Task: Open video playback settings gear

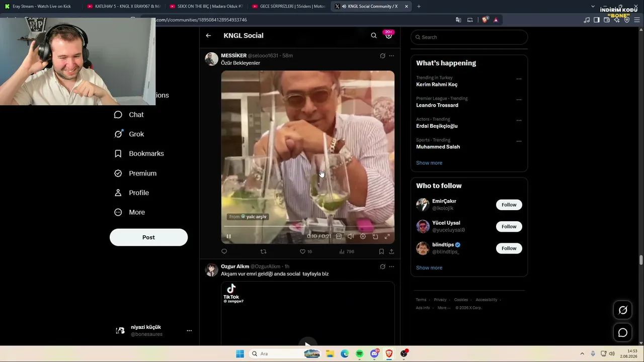Action: (363, 236)
